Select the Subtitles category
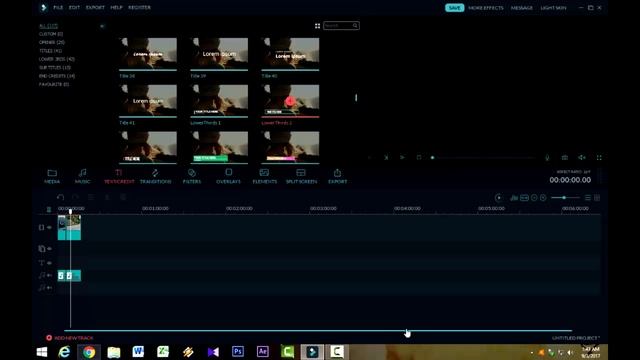 click(55, 67)
